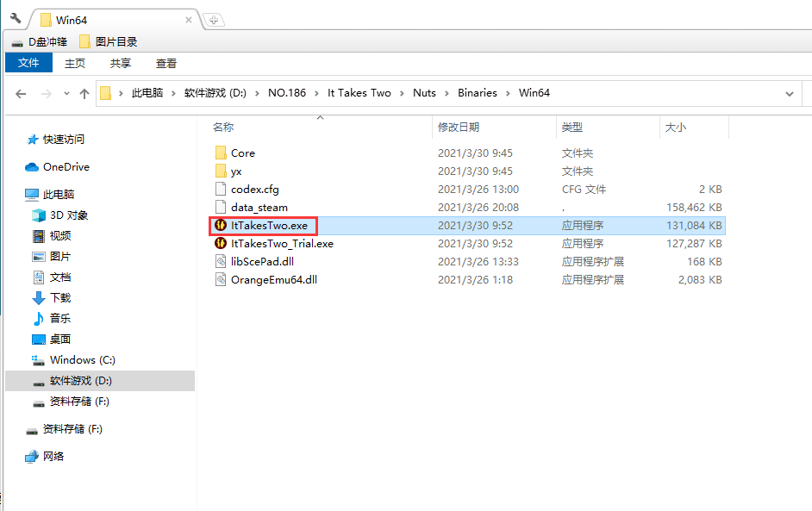Expand breadcrumb chevron after Nuts
This screenshot has width=812, height=511.
pyautogui.click(x=447, y=93)
